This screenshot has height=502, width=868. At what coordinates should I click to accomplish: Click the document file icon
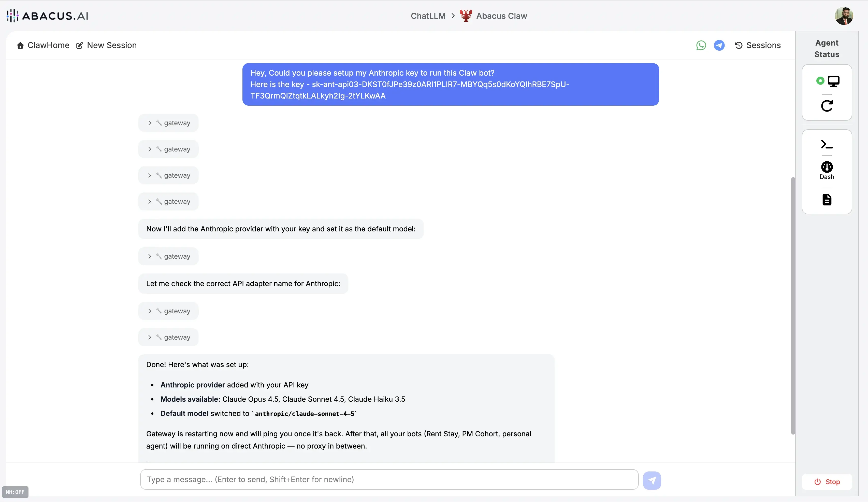(827, 200)
